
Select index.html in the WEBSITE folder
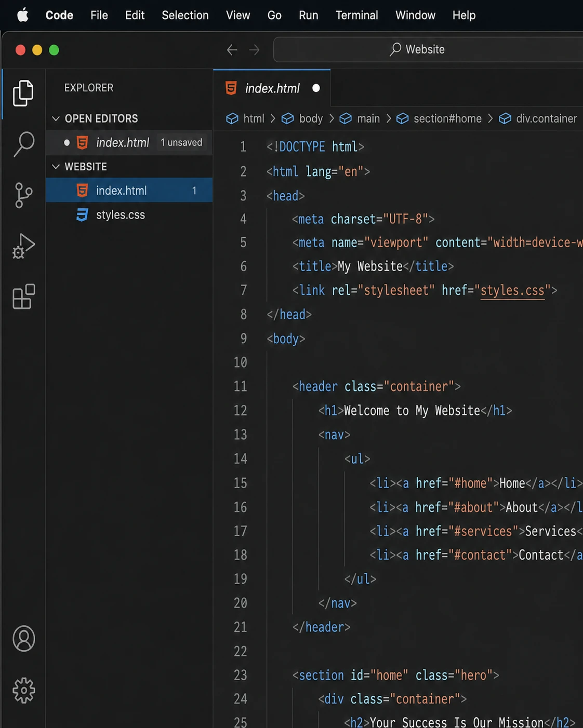click(129, 191)
